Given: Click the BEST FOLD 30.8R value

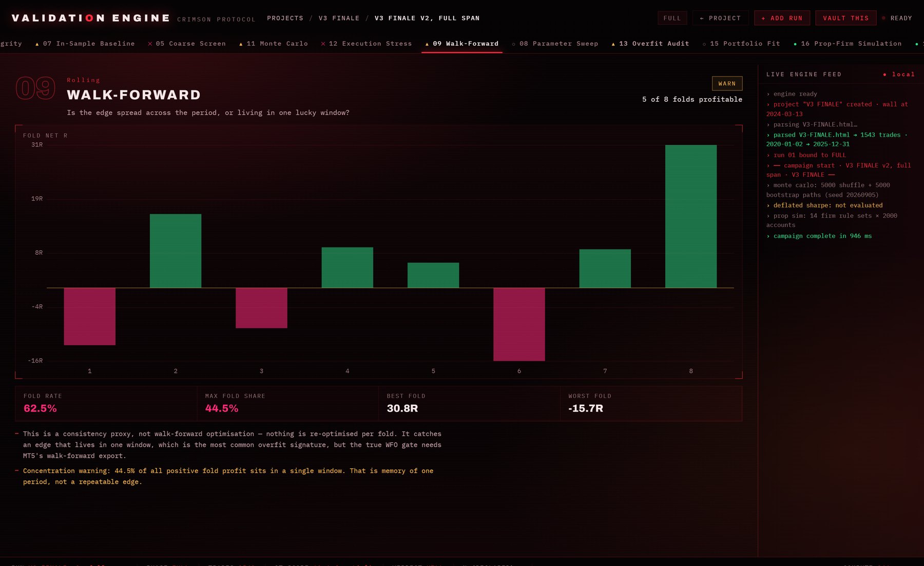Looking at the screenshot, I should coord(402,408).
